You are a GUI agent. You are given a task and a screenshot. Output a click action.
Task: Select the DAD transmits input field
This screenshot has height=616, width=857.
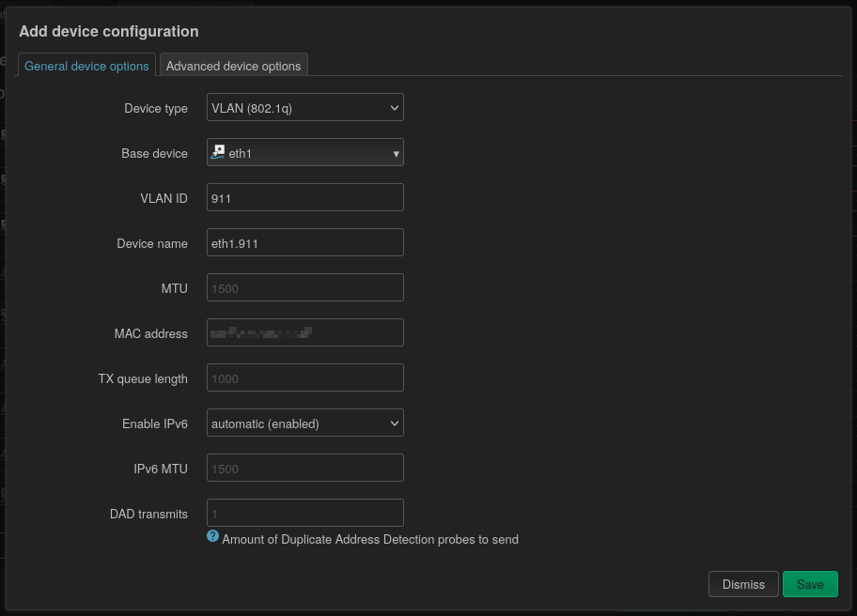[x=304, y=514]
